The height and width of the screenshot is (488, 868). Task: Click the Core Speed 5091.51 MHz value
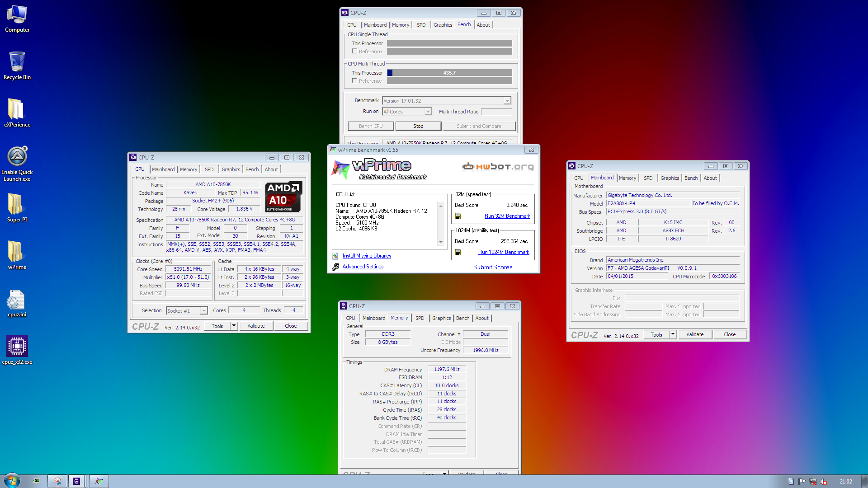188,269
